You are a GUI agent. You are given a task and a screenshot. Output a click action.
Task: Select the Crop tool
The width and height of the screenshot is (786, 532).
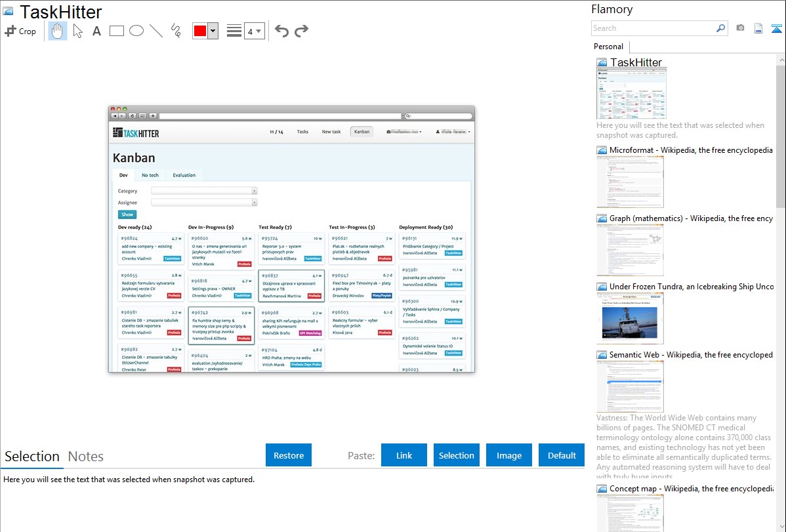20,31
